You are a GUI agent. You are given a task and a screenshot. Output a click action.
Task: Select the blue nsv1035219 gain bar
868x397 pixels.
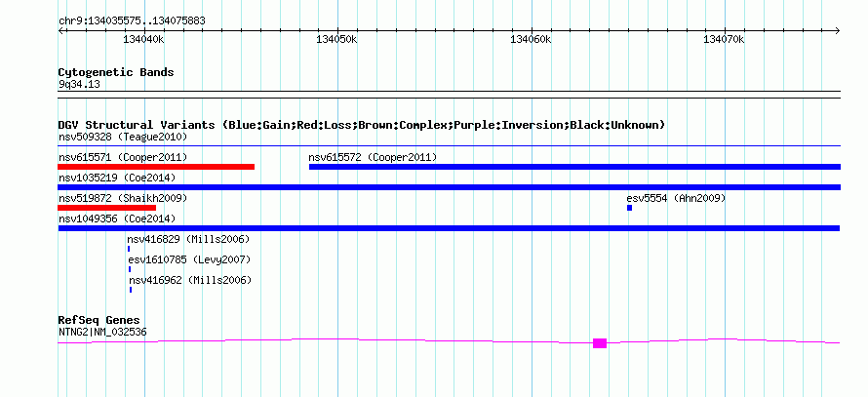coord(449,187)
